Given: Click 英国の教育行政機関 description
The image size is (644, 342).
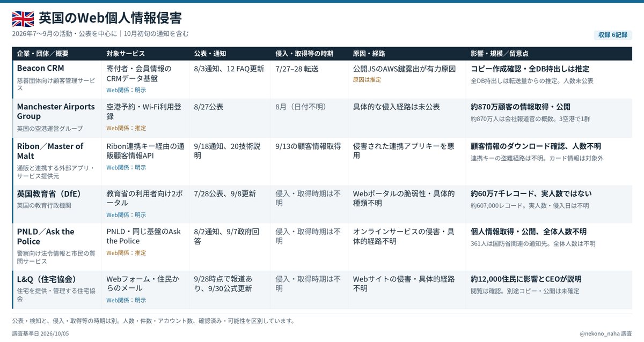Looking at the screenshot, I should click(x=43, y=205).
